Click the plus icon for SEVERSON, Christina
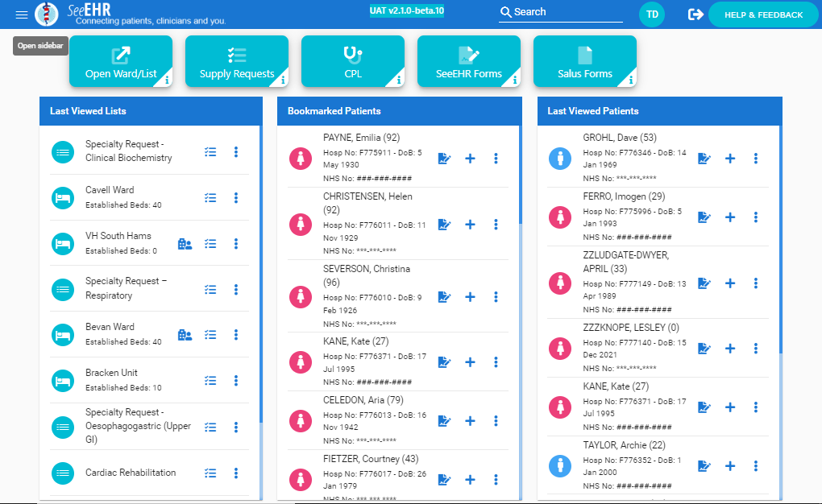 pos(471,297)
